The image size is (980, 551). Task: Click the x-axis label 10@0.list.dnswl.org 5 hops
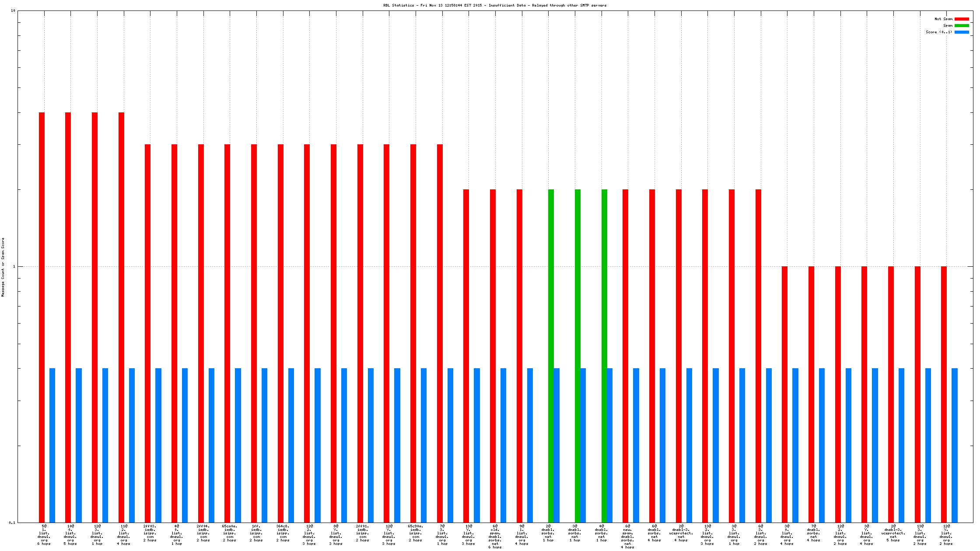coord(70,534)
